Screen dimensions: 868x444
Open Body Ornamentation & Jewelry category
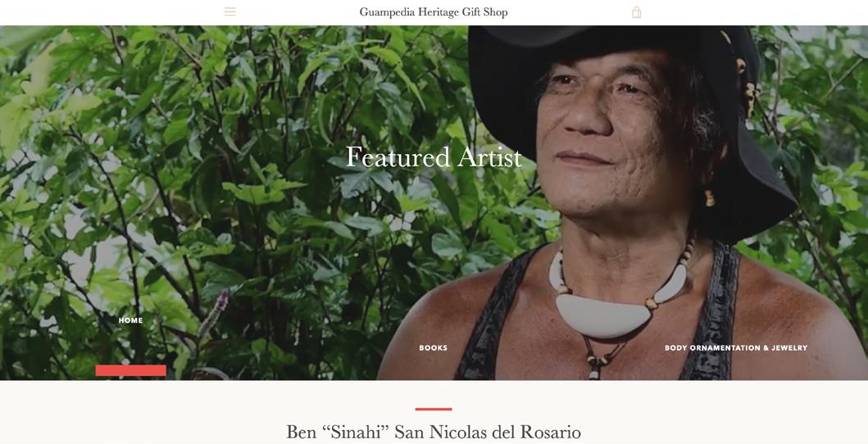[x=736, y=348]
